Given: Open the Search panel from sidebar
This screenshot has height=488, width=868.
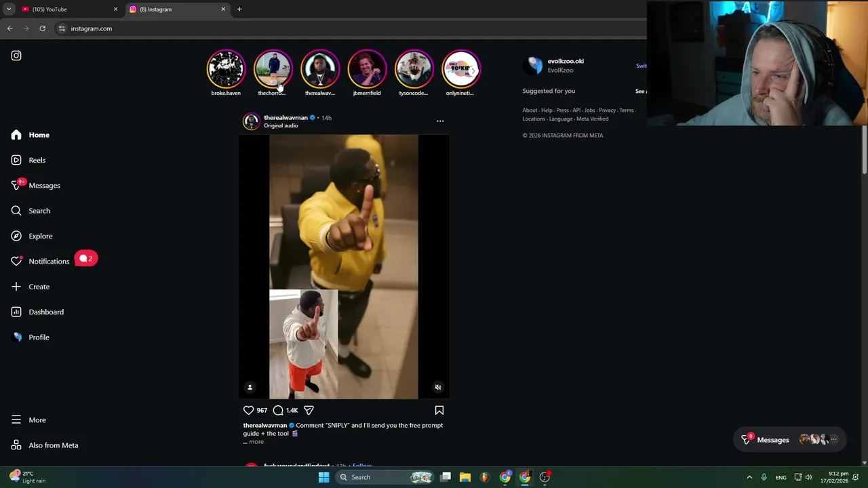Looking at the screenshot, I should pyautogui.click(x=31, y=211).
